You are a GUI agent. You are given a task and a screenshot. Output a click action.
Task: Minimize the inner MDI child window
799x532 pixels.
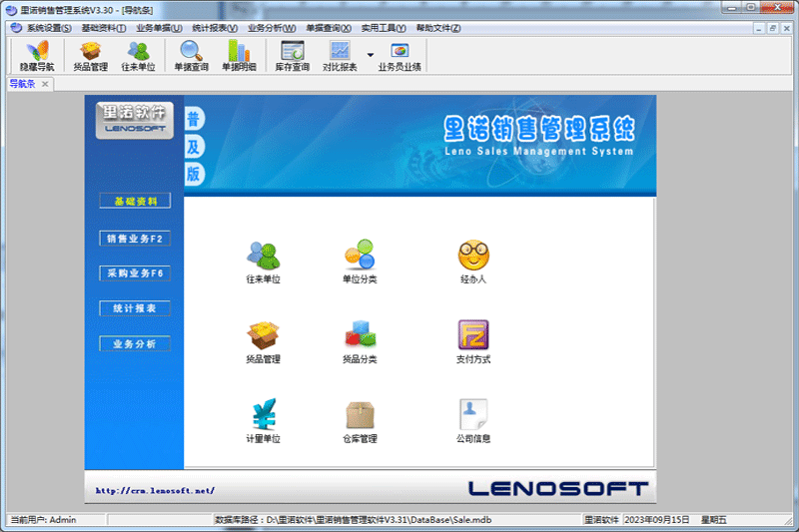[x=759, y=29]
